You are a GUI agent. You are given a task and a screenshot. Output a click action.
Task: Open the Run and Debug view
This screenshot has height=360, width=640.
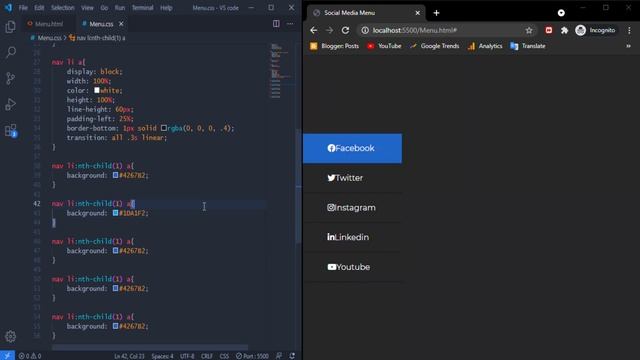pyautogui.click(x=11, y=104)
